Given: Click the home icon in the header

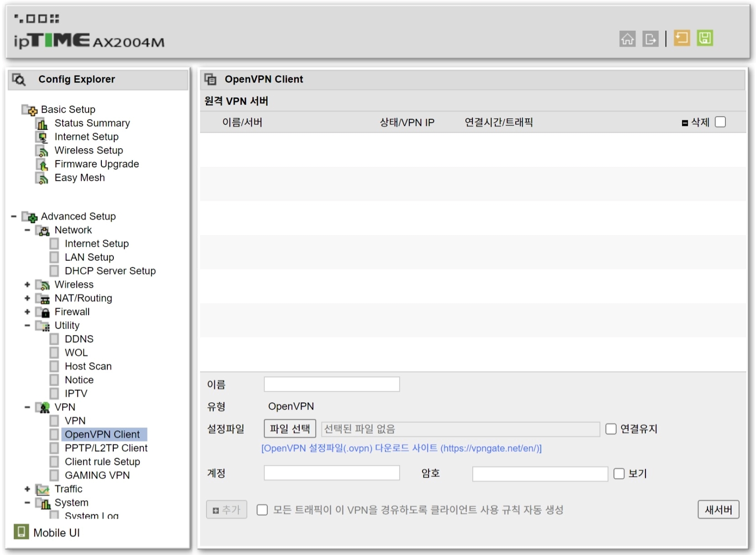Looking at the screenshot, I should click(627, 39).
